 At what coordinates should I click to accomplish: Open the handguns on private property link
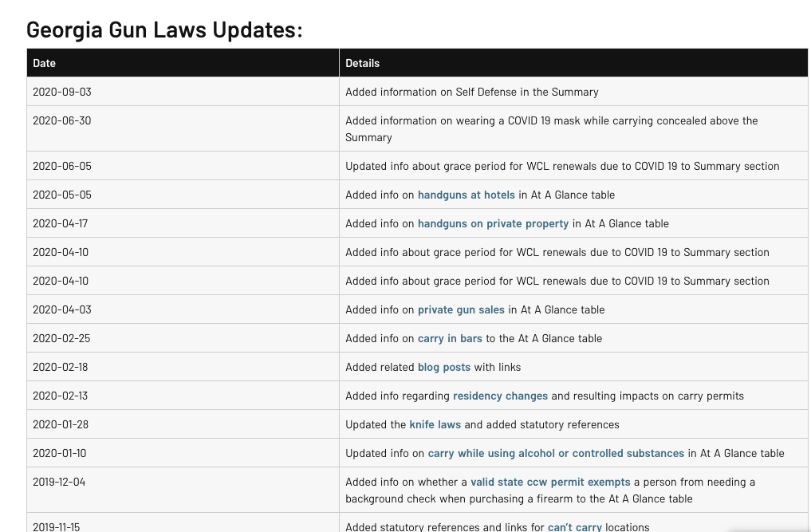pos(493,223)
